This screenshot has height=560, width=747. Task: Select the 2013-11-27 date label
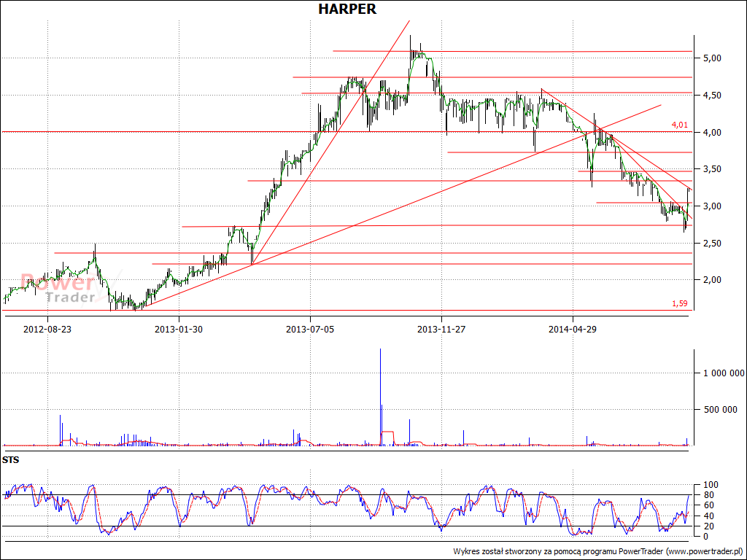[x=441, y=329]
